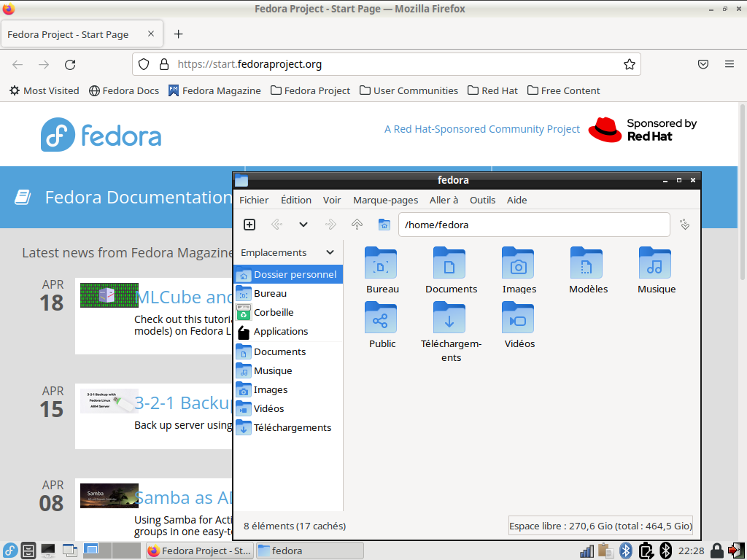The height and width of the screenshot is (560, 747).
Task: Select the Images folder icon in file view
Action: [x=518, y=262]
